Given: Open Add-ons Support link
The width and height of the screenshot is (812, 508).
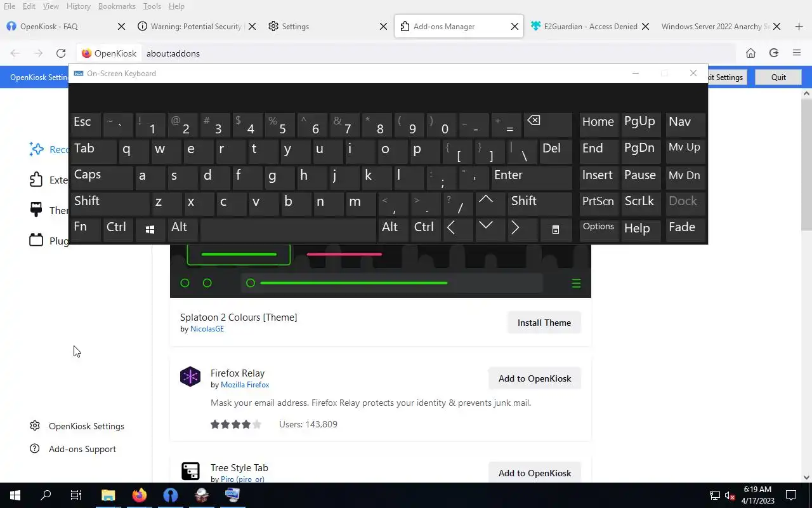Looking at the screenshot, I should tap(82, 449).
